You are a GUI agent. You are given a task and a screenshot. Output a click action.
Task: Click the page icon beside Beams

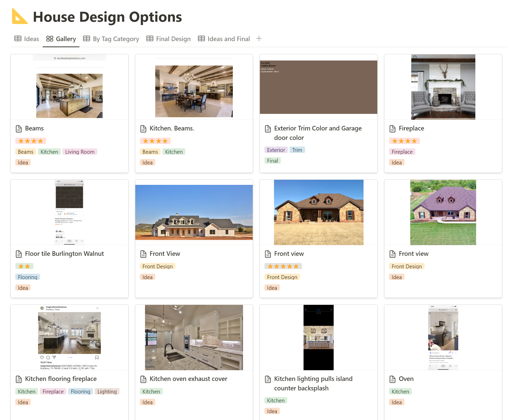point(19,129)
